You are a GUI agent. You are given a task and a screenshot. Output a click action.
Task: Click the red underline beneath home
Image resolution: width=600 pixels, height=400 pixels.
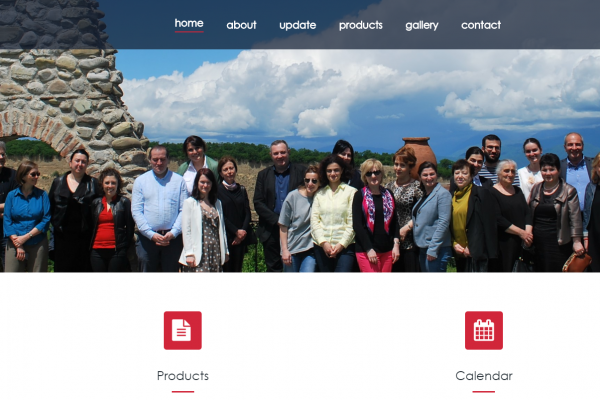(x=189, y=32)
